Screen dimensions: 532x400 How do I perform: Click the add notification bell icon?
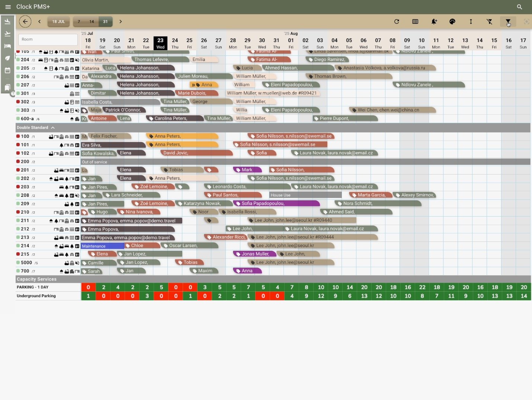pos(434,22)
